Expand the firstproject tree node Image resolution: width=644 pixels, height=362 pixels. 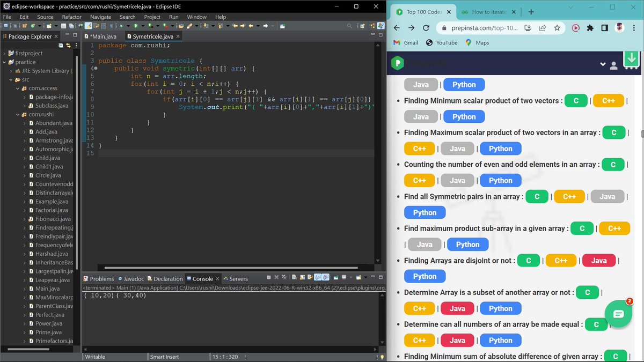pyautogui.click(x=4, y=53)
